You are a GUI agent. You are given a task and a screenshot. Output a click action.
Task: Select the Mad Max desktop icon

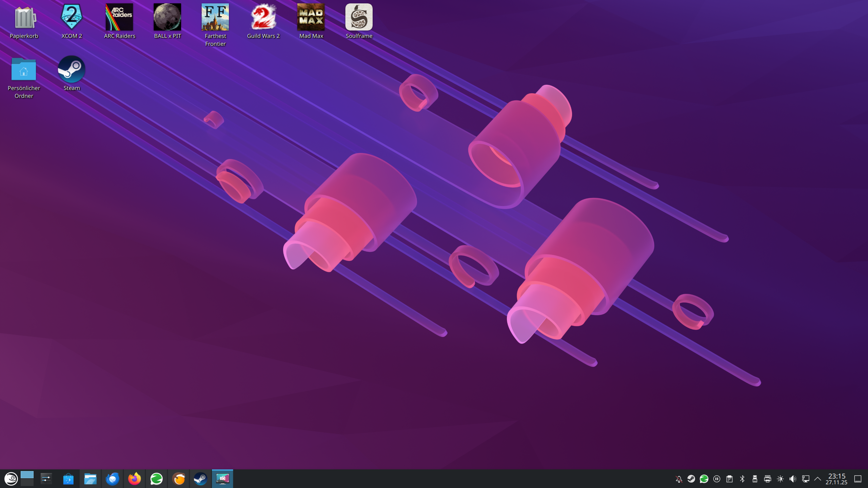coord(311,18)
